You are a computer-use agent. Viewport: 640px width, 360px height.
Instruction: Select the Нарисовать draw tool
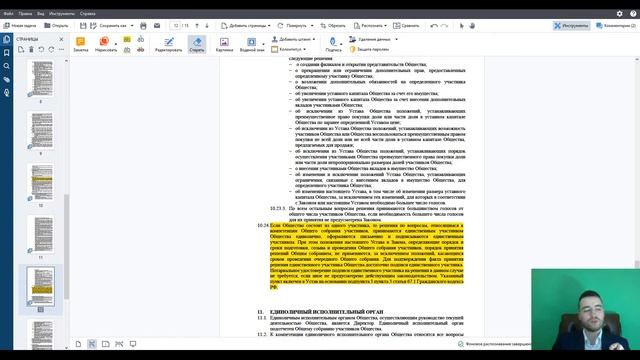[x=105, y=44]
